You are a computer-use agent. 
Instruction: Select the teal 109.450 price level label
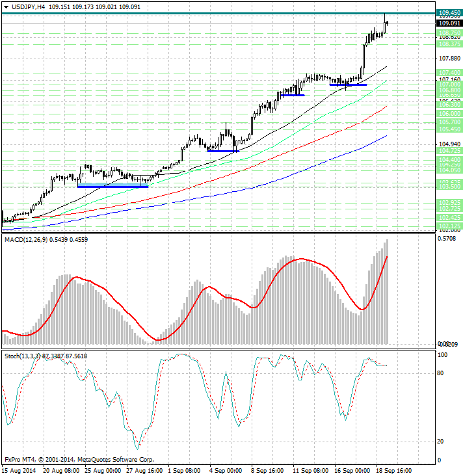[449, 13]
